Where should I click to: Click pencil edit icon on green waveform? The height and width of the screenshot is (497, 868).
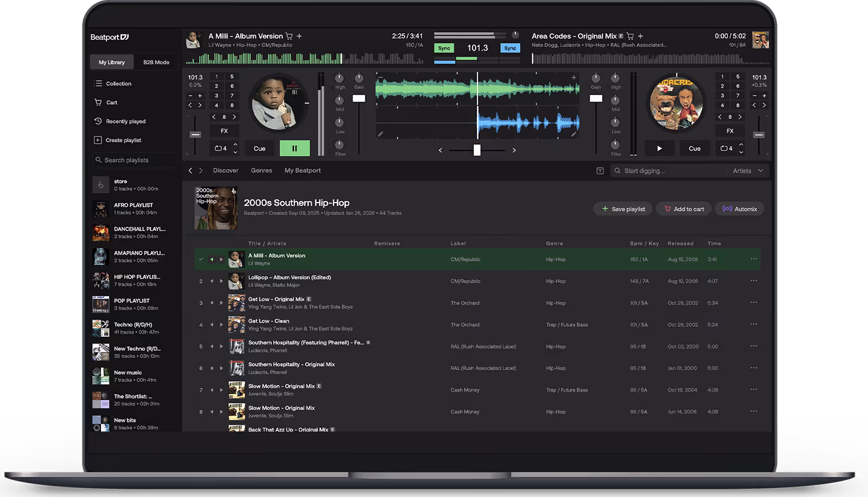(380, 134)
